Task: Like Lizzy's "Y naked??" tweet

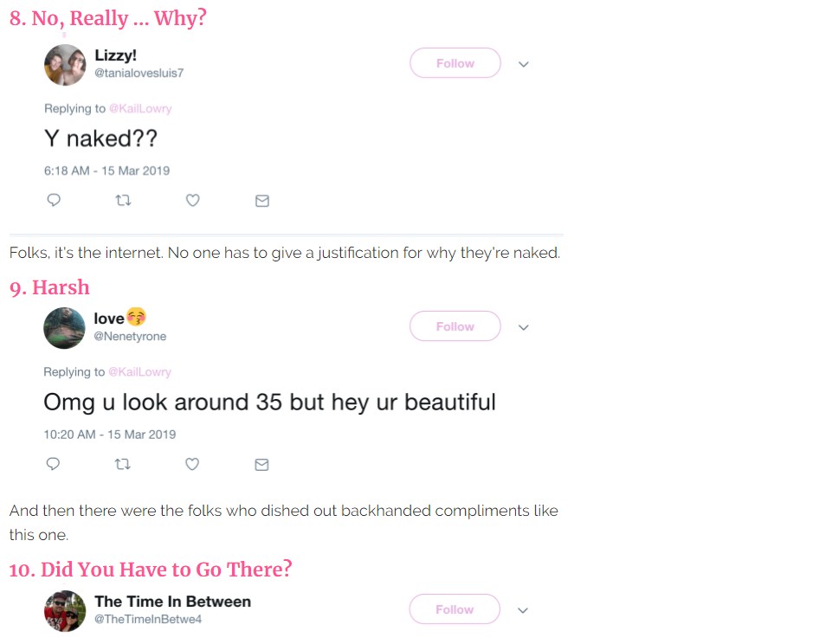Action: pyautogui.click(x=192, y=200)
